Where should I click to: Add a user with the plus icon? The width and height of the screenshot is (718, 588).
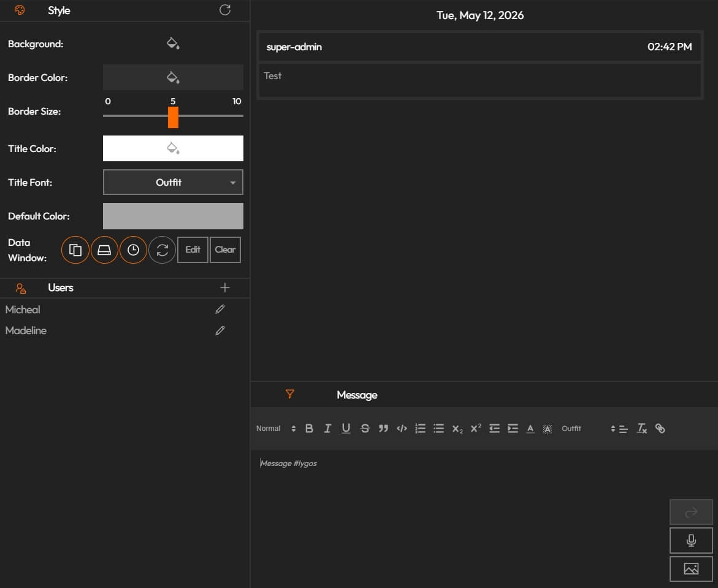(x=225, y=288)
